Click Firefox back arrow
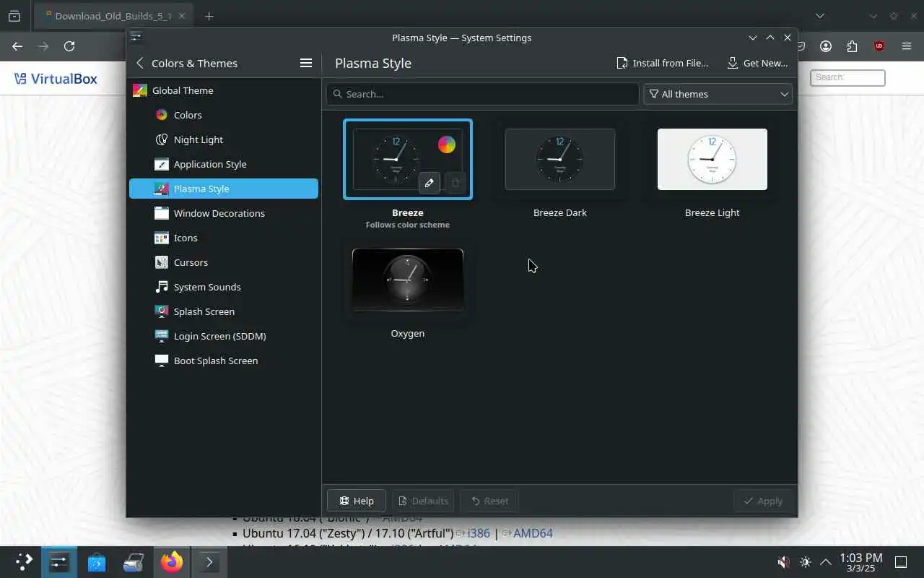Screen dimensions: 924x578 click(17, 46)
